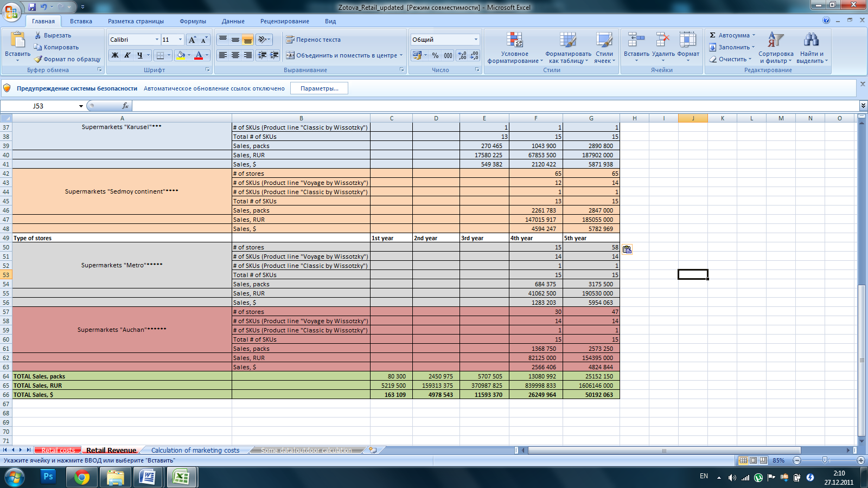Click the Paste clipboard icon
868x488 pixels.
pos(17,40)
